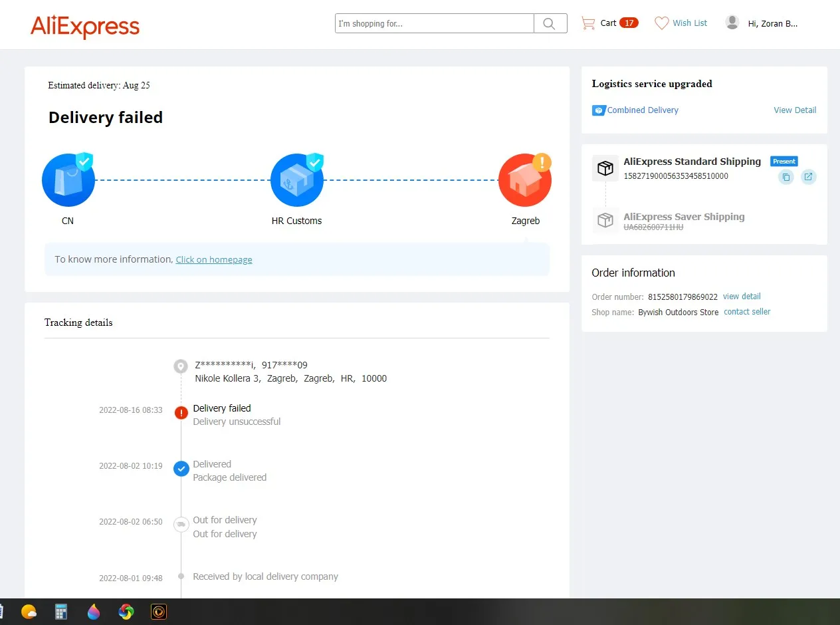Open the black and orange taskbar app
Screen dimensions: 840x625
click(x=158, y=612)
